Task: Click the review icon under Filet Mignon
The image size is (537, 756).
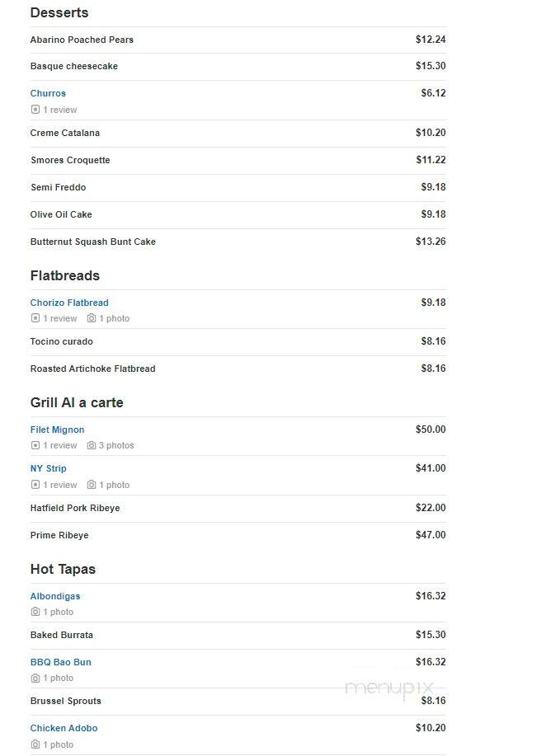Action: coord(35,445)
